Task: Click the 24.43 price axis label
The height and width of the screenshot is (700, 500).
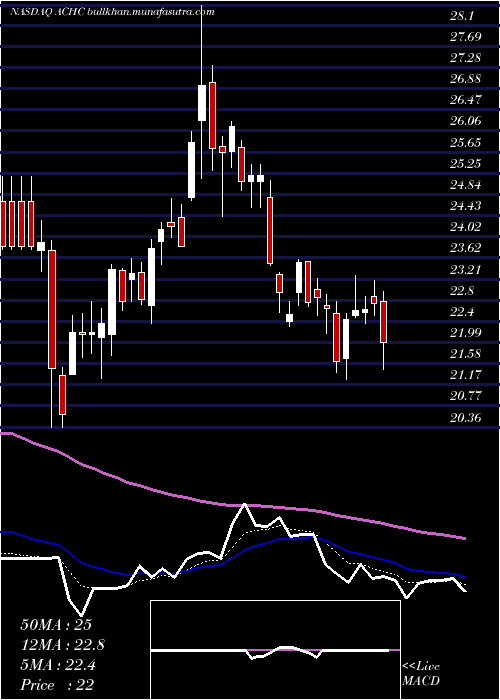Action: [466, 206]
